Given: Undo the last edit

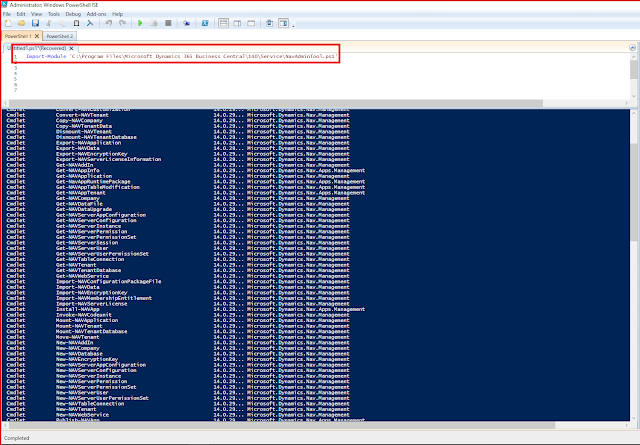Looking at the screenshot, I should [109, 23].
